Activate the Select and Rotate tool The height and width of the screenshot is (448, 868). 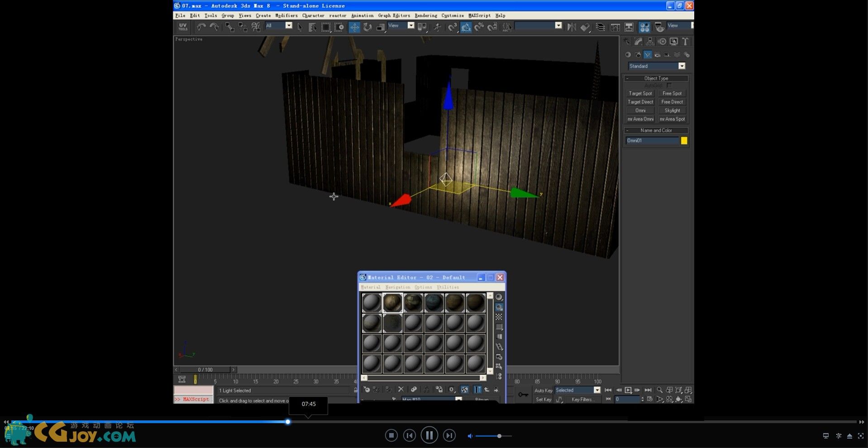pyautogui.click(x=367, y=27)
